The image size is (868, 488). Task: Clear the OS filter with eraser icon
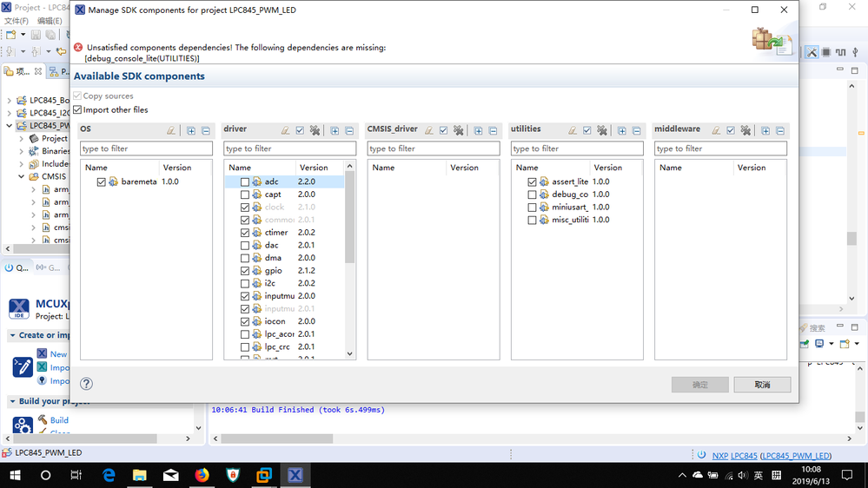tap(171, 130)
